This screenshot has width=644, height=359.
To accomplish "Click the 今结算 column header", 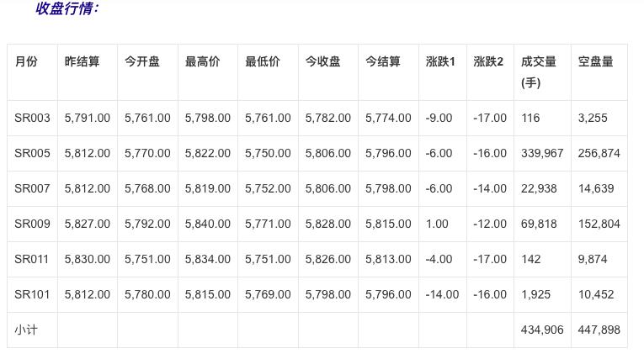I will pyautogui.click(x=383, y=62).
